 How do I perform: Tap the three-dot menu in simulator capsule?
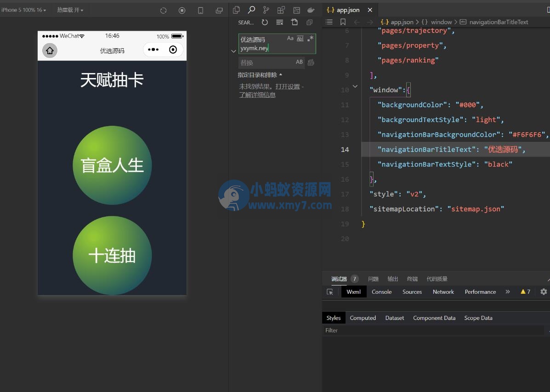153,50
